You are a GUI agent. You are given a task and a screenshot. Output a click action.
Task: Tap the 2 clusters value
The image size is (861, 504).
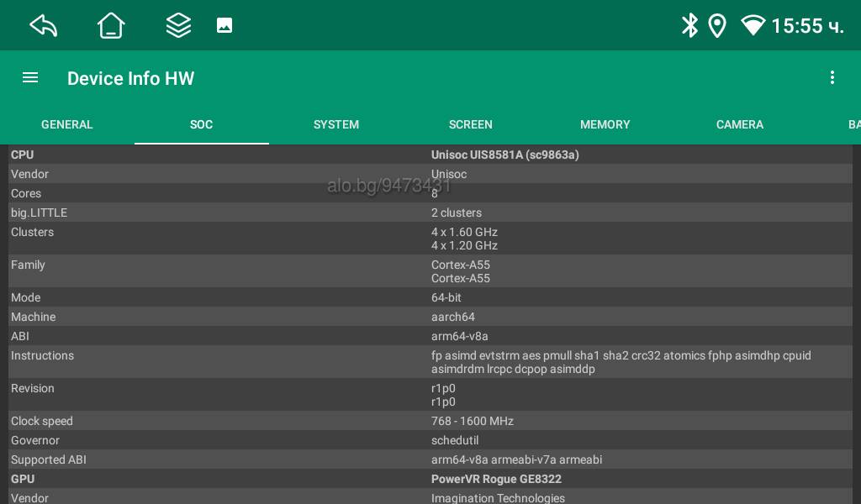coord(457,213)
